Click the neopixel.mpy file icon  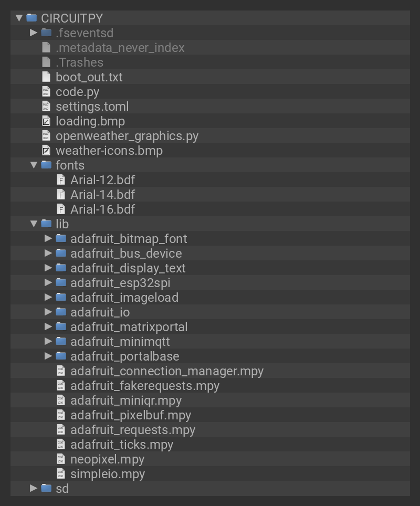tap(61, 459)
